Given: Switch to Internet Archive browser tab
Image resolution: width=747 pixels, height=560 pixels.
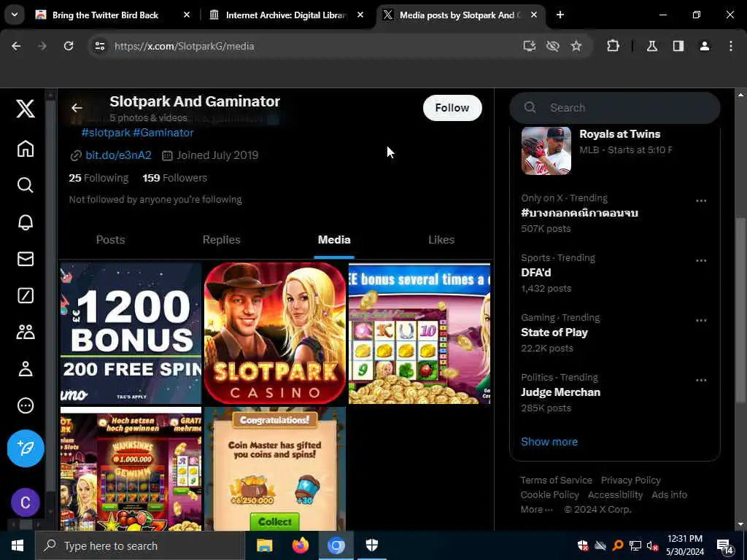Looking at the screenshot, I should tap(286, 15).
